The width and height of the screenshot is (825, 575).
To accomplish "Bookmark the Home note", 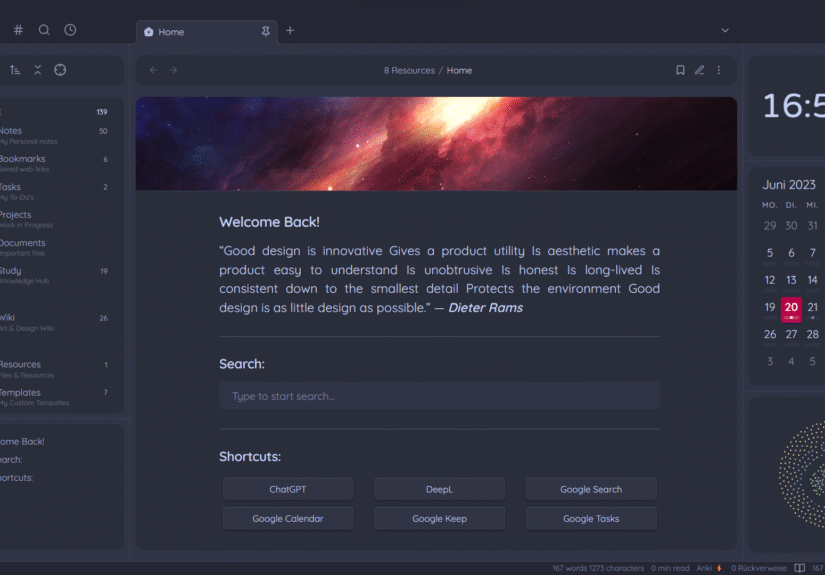I will pos(680,70).
